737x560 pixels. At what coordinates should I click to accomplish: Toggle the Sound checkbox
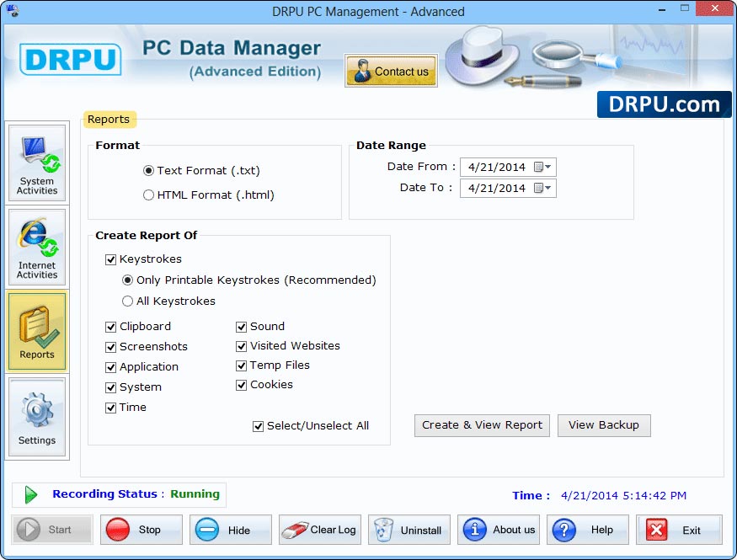point(241,327)
